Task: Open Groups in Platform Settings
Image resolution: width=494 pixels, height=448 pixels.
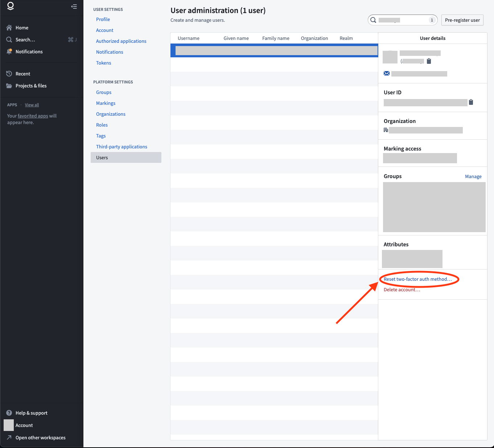Action: (x=104, y=92)
